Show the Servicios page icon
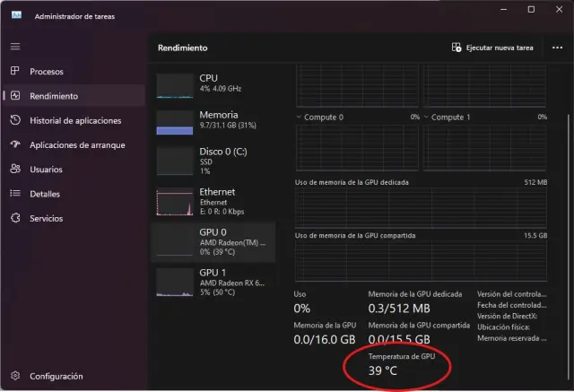The image size is (574, 392). pyautogui.click(x=14, y=218)
